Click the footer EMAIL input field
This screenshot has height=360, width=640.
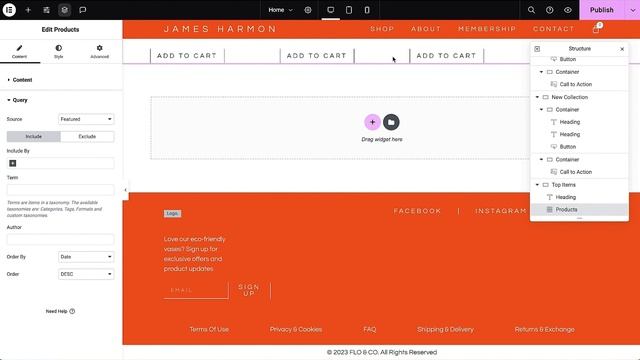click(x=196, y=290)
